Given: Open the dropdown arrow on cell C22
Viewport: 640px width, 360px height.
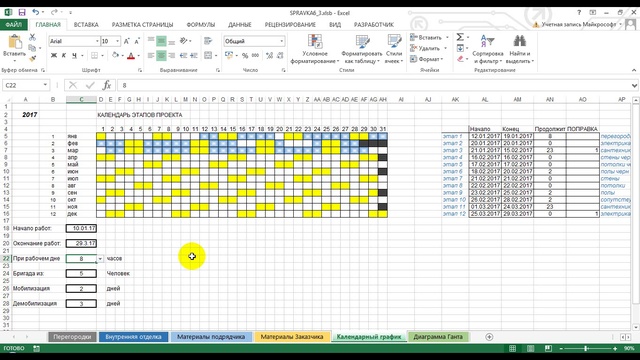Looking at the screenshot, I should pos(100,258).
